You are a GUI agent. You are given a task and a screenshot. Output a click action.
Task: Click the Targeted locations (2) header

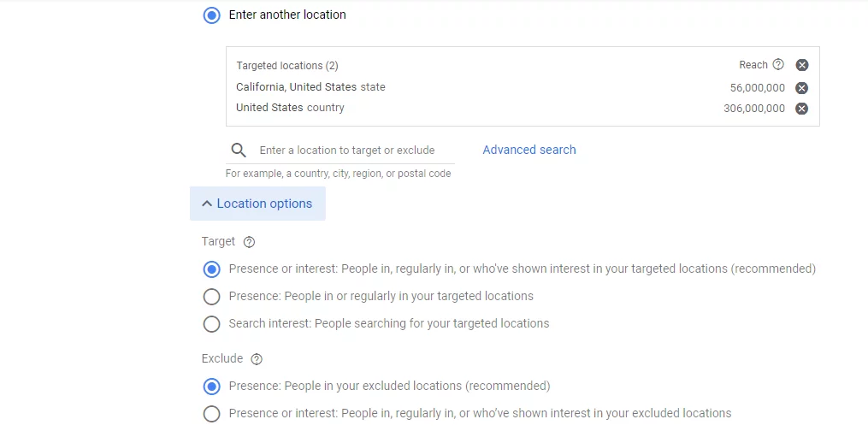pyautogui.click(x=287, y=65)
